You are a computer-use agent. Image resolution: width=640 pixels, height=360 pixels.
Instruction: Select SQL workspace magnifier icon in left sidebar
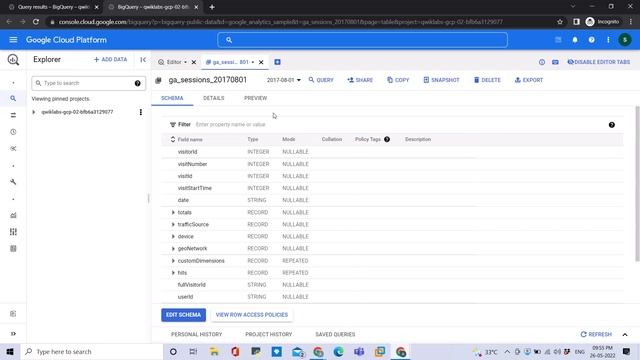click(13, 98)
